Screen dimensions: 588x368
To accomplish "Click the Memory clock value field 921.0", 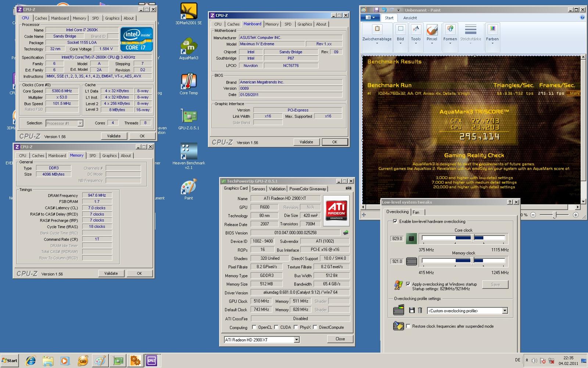I will coord(397,261).
